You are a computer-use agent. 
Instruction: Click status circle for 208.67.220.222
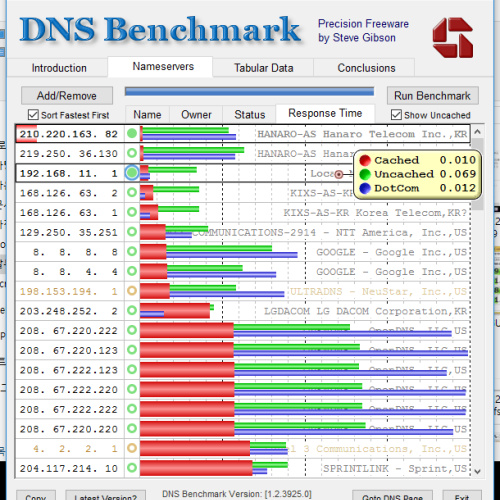132,330
